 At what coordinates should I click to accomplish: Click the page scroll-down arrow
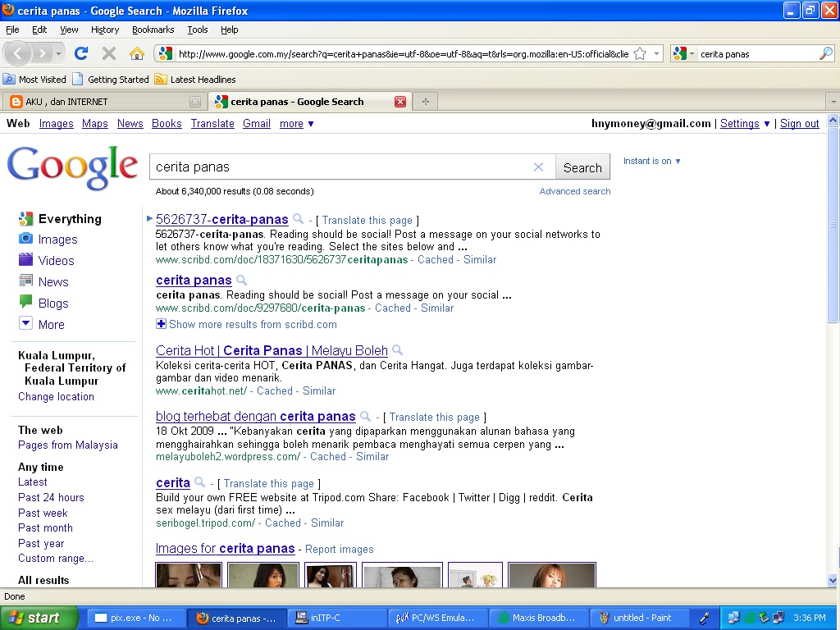pos(833,580)
